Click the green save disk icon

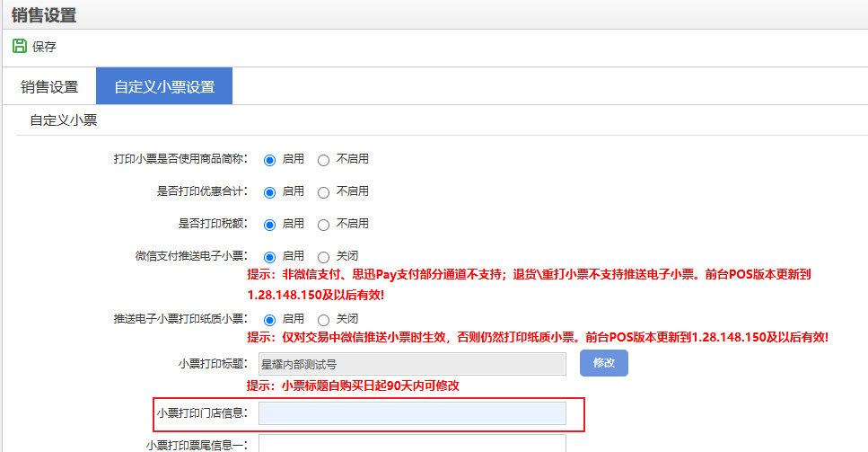(19, 46)
